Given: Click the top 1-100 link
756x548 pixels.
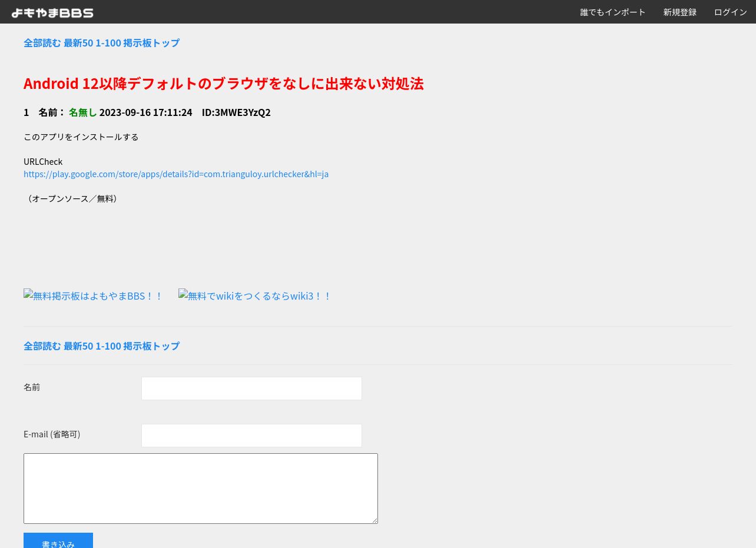Looking at the screenshot, I should click(108, 43).
